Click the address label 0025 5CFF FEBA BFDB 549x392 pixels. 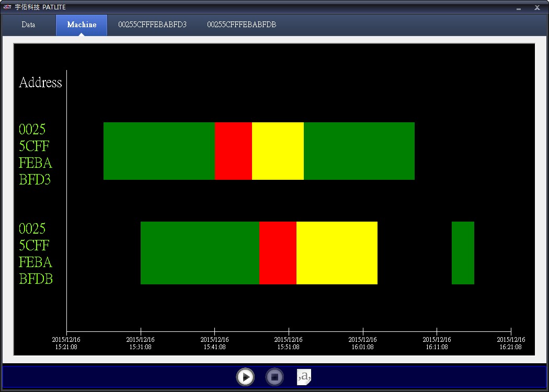point(36,253)
